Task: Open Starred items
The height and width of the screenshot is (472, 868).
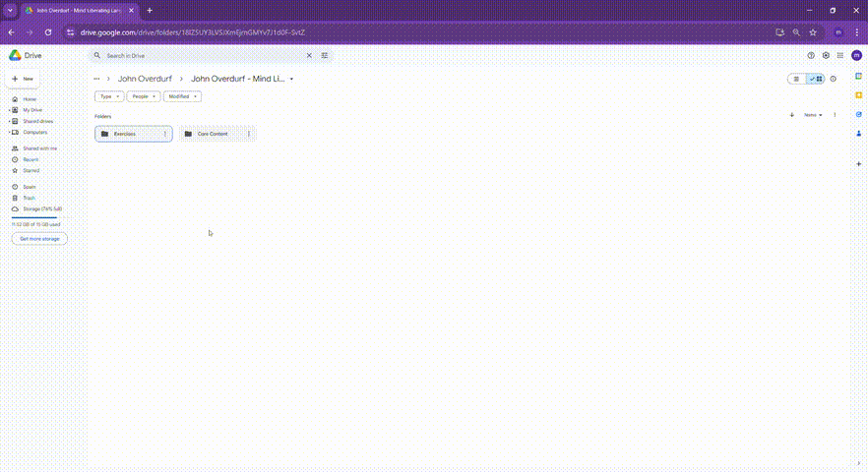Action: (31, 170)
